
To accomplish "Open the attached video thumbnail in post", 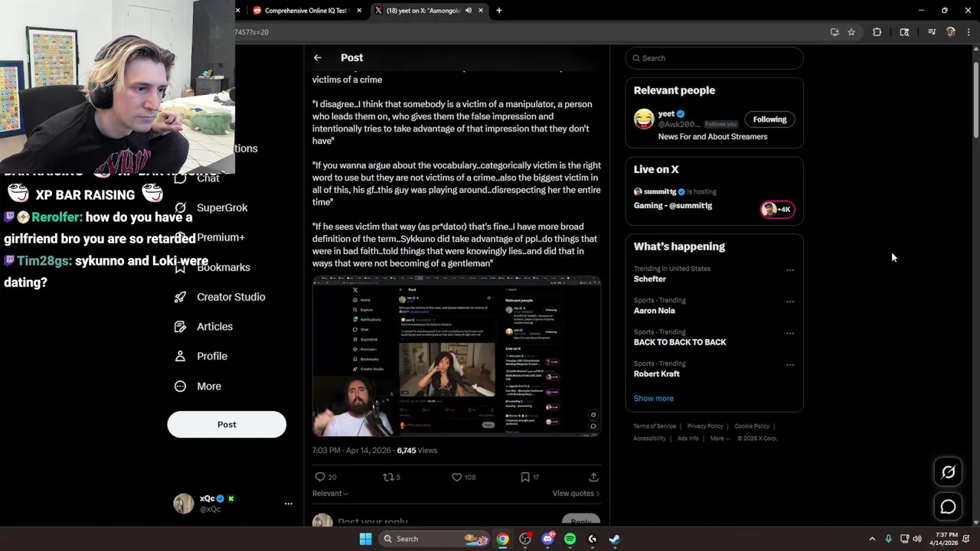I will point(456,357).
